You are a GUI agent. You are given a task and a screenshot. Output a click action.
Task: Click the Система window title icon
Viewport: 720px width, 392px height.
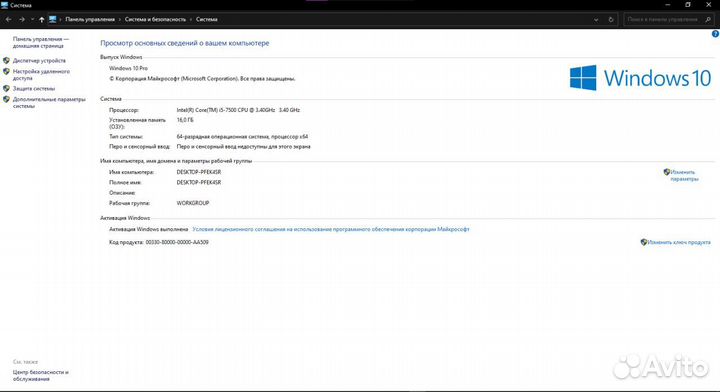coord(5,5)
